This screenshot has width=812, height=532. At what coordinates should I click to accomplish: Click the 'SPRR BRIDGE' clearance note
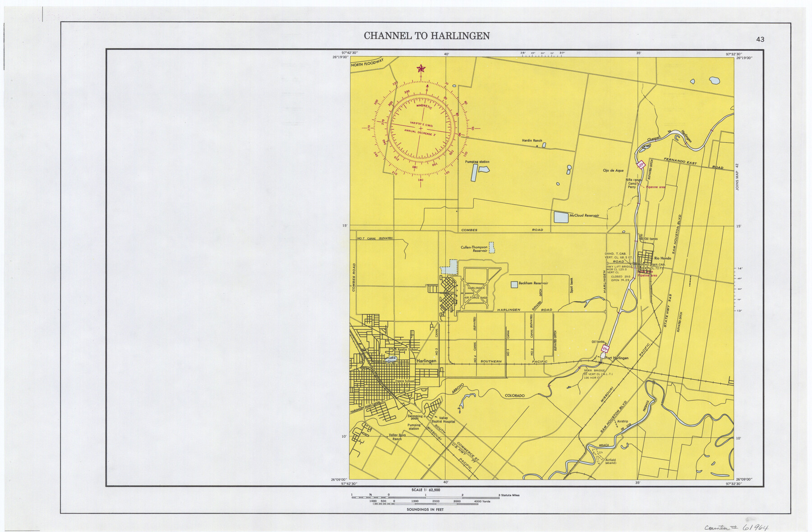pos(598,374)
